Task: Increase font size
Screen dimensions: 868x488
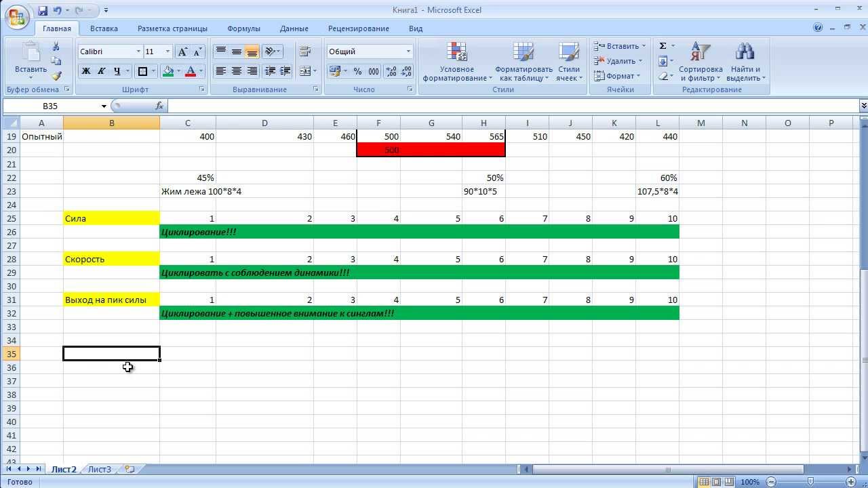Action: (182, 52)
